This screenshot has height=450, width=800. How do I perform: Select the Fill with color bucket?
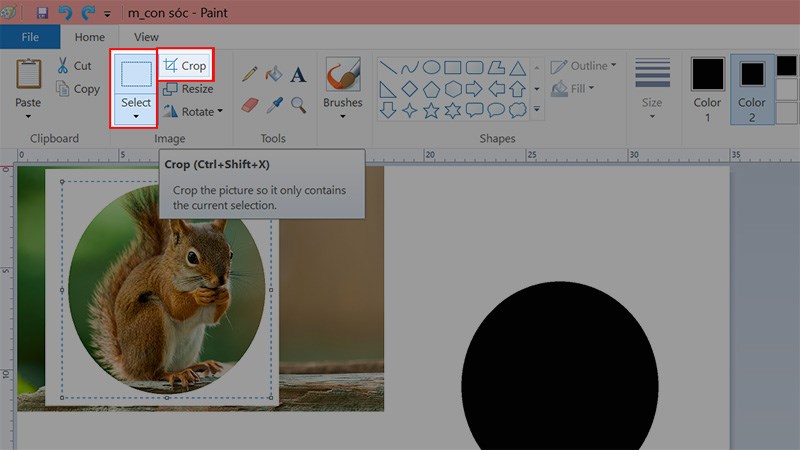[274, 74]
